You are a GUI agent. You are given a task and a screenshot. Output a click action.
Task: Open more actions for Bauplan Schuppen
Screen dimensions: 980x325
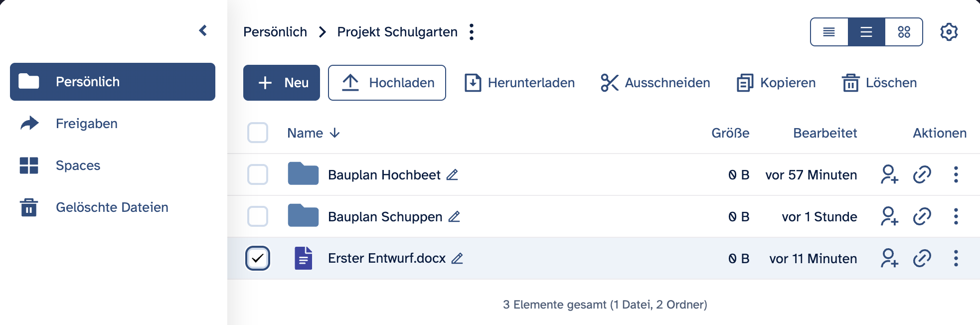pyautogui.click(x=956, y=216)
